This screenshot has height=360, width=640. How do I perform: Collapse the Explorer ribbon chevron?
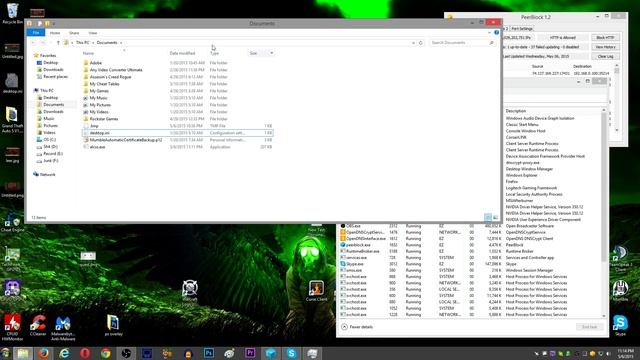coord(489,33)
